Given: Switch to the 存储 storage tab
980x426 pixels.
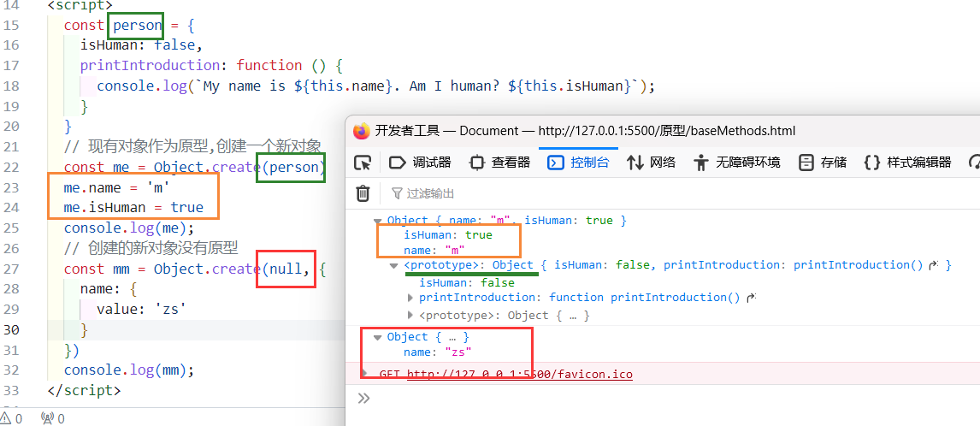Looking at the screenshot, I should point(824,163).
